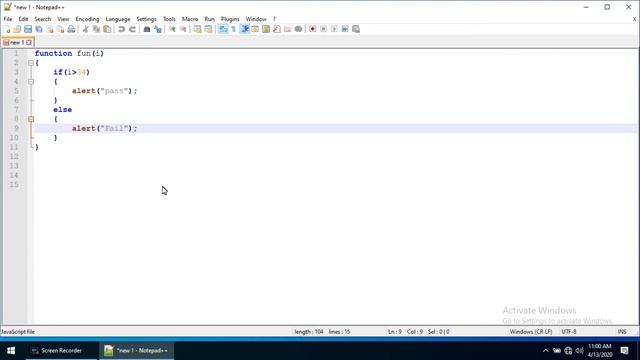The height and width of the screenshot is (360, 640).
Task: Open the Search menu
Action: (42, 19)
